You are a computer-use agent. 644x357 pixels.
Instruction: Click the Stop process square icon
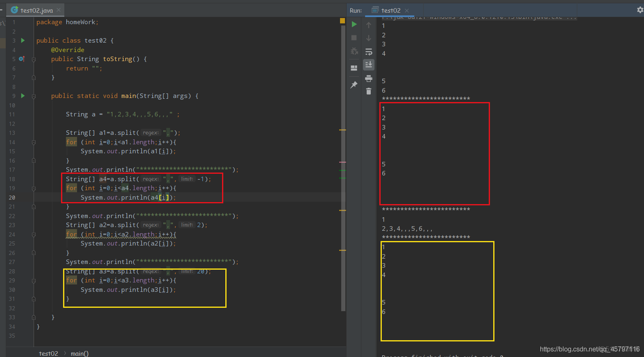click(354, 38)
